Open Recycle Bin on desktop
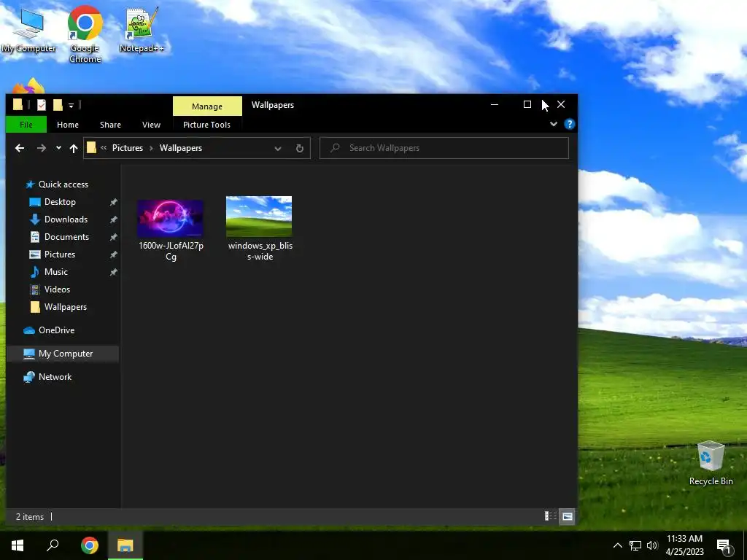Image resolution: width=747 pixels, height=560 pixels. (x=711, y=463)
